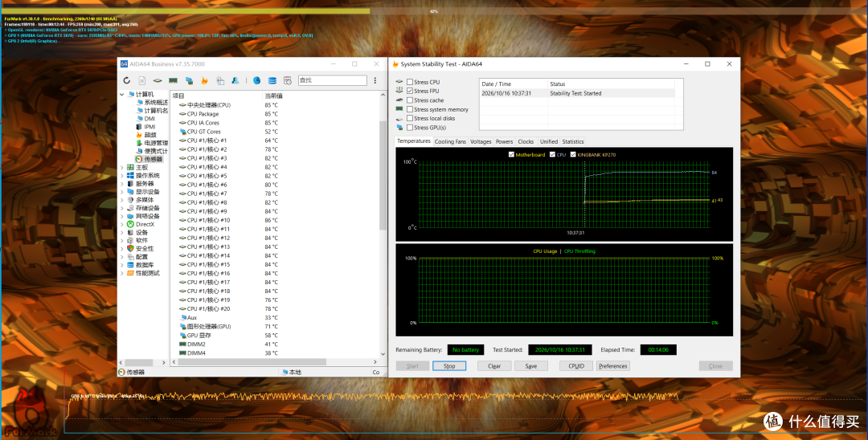Viewport: 868px width, 440px height.
Task: Open Preferences in stability test window
Action: pos(612,366)
